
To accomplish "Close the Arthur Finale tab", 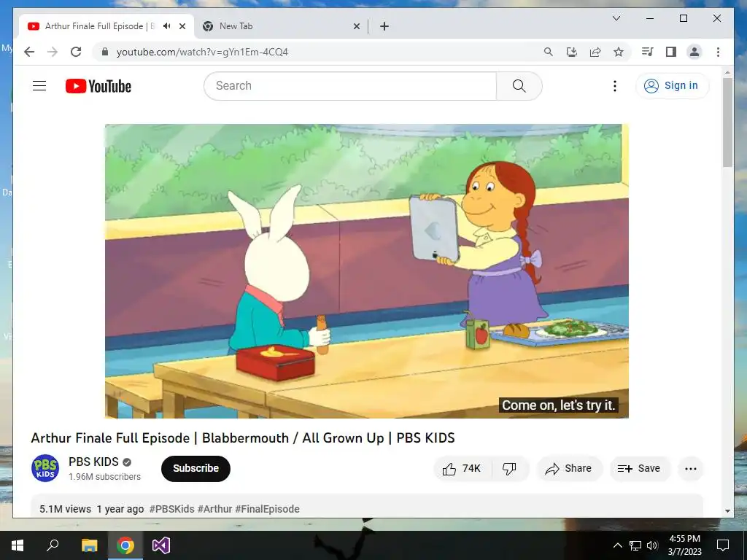I will click(182, 26).
